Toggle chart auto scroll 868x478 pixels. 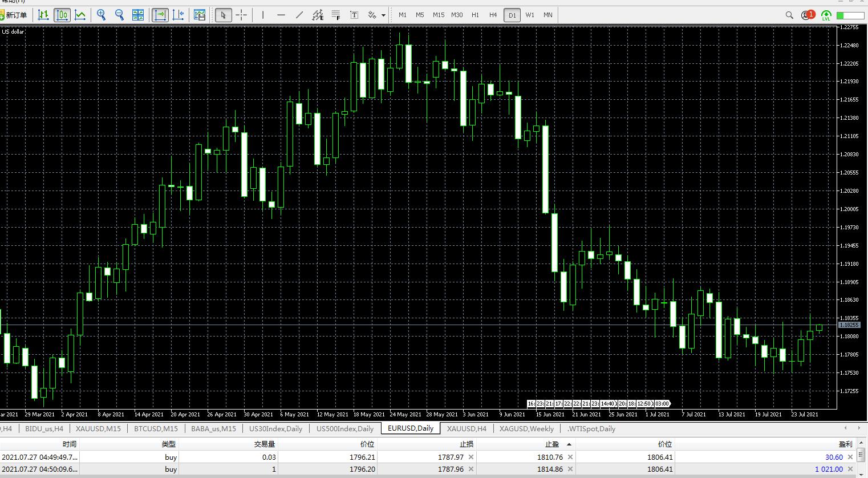pyautogui.click(x=160, y=15)
